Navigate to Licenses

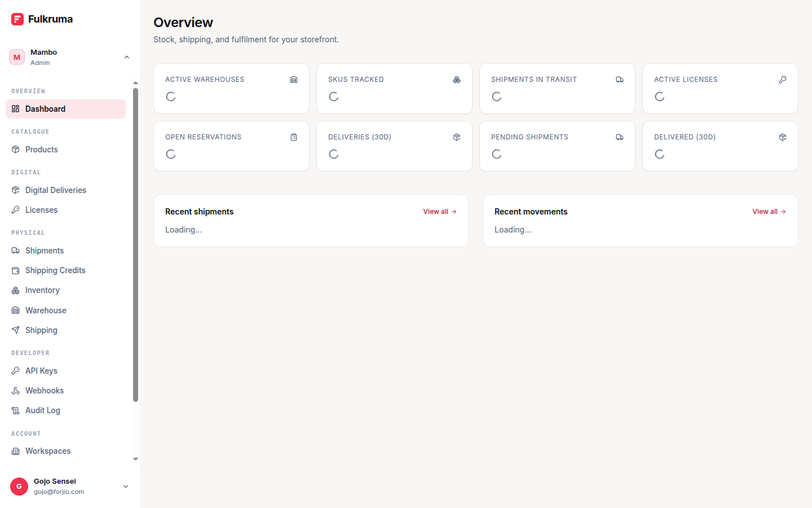65,210
